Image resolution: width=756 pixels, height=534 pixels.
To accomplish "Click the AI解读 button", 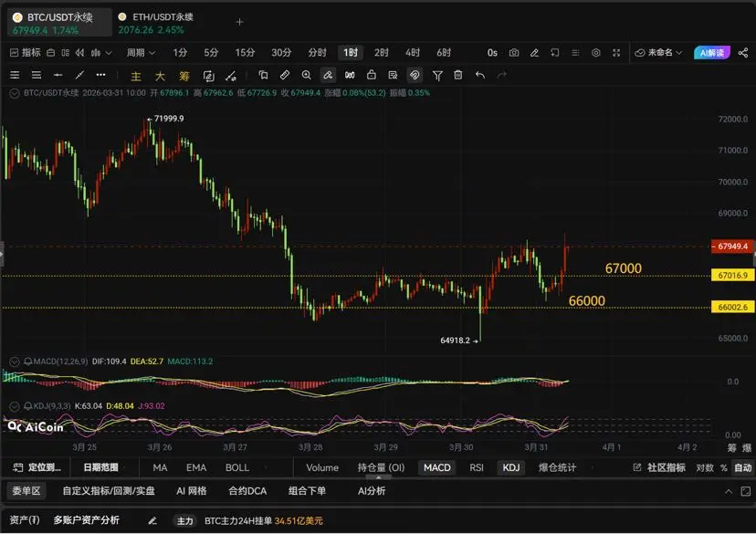I will (x=712, y=53).
